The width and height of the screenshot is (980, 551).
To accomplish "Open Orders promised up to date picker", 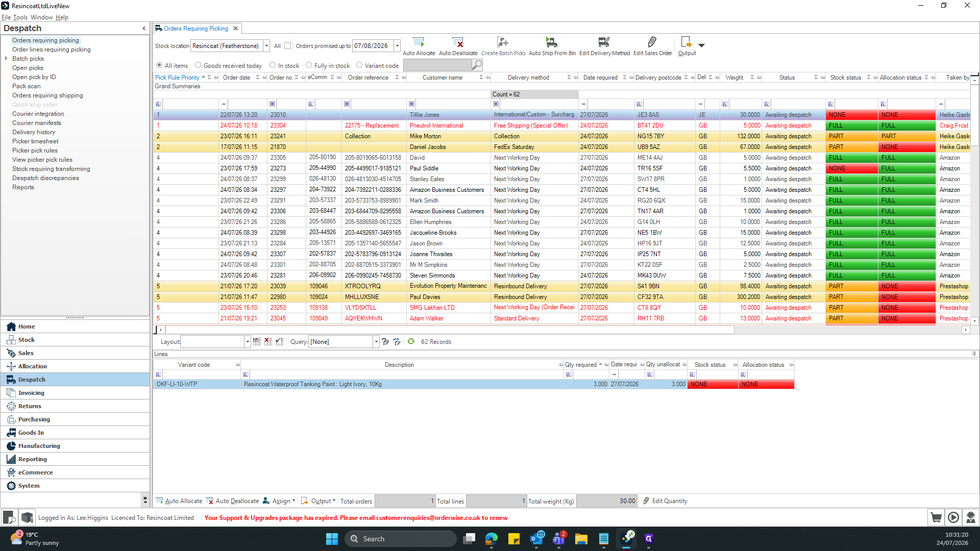I will (x=397, y=46).
